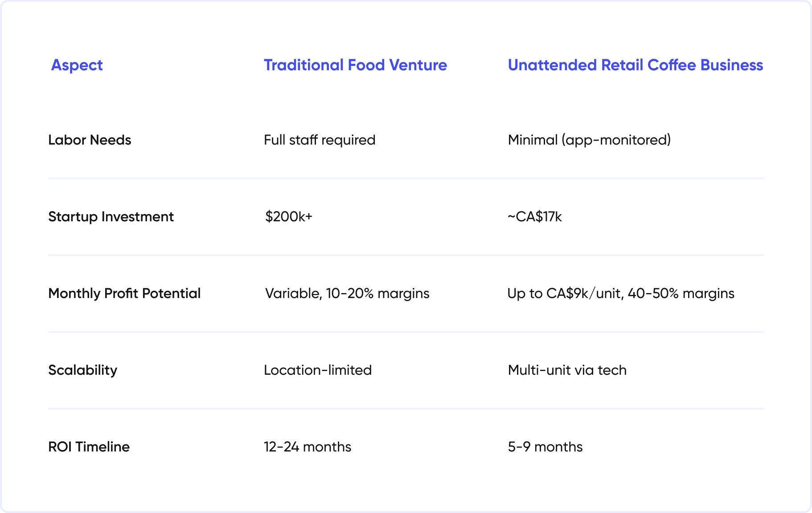Click the $200k+ value
The height and width of the screenshot is (513, 812).
[x=288, y=217]
